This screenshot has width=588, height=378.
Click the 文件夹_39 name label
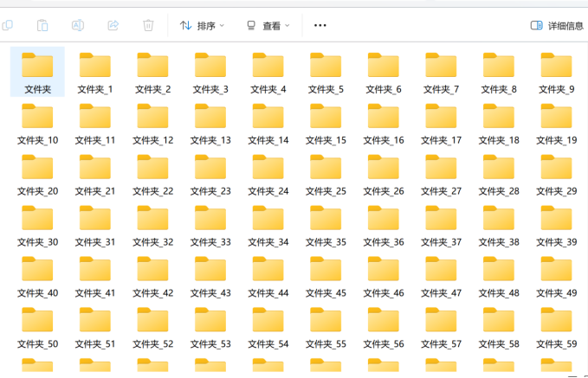pyautogui.click(x=557, y=242)
